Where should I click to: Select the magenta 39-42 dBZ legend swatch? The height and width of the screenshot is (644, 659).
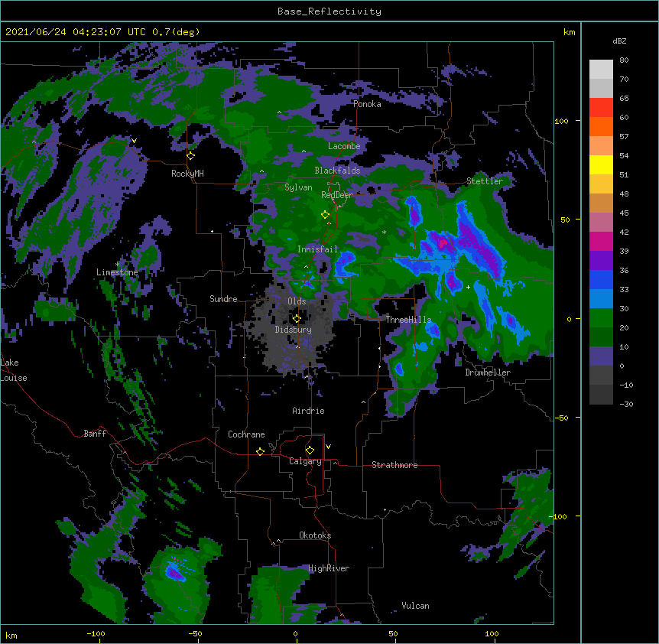(x=601, y=241)
